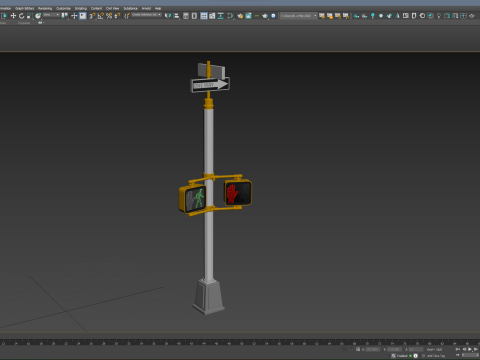Open Arnold menu
Viewport: 480px width, 360px height.
click(x=146, y=8)
